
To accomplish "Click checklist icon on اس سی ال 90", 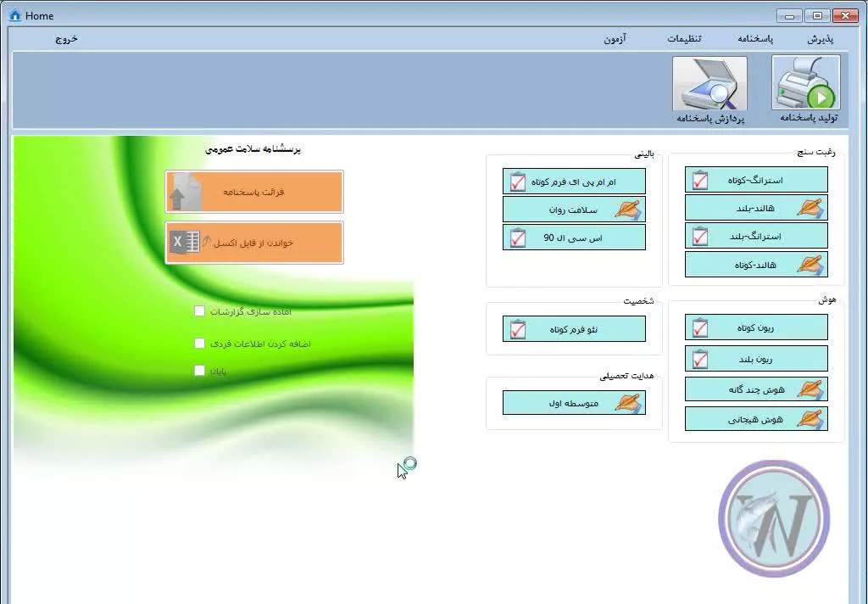I will point(518,238).
